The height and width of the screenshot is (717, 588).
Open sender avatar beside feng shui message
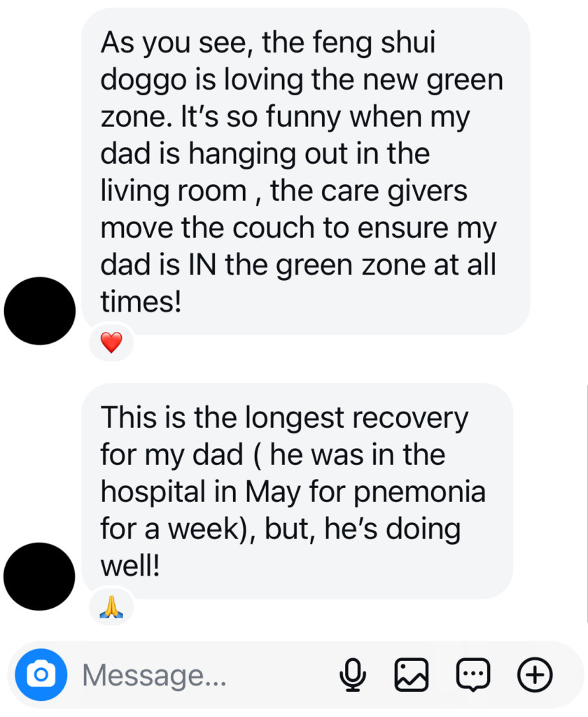point(40,311)
